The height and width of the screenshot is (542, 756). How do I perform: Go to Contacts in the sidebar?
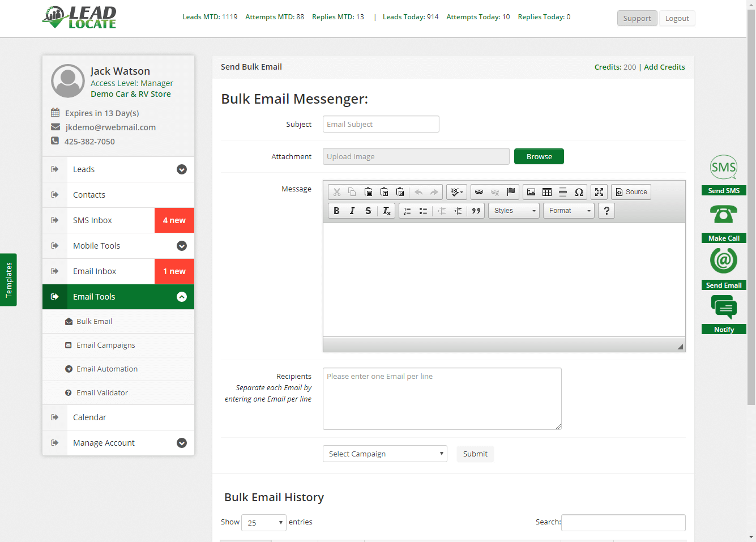pos(89,195)
